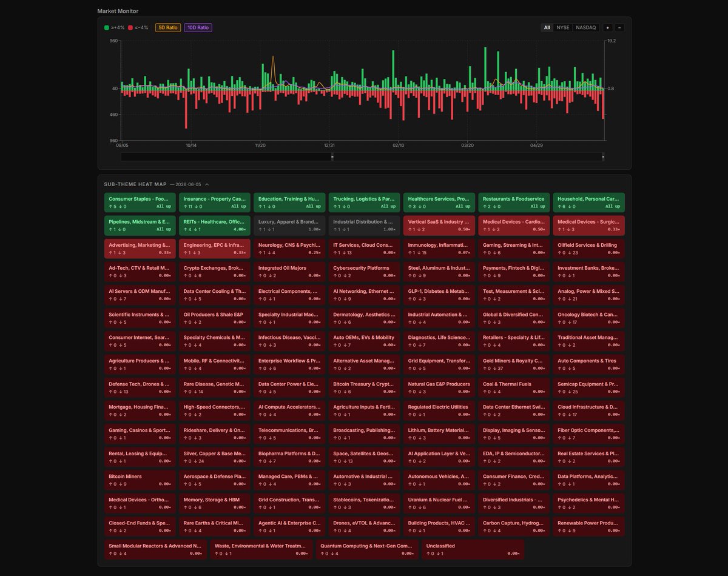This screenshot has width=728, height=576.
Task: Open the Rare Earths & Critical Minerals tile
Action: click(x=215, y=527)
